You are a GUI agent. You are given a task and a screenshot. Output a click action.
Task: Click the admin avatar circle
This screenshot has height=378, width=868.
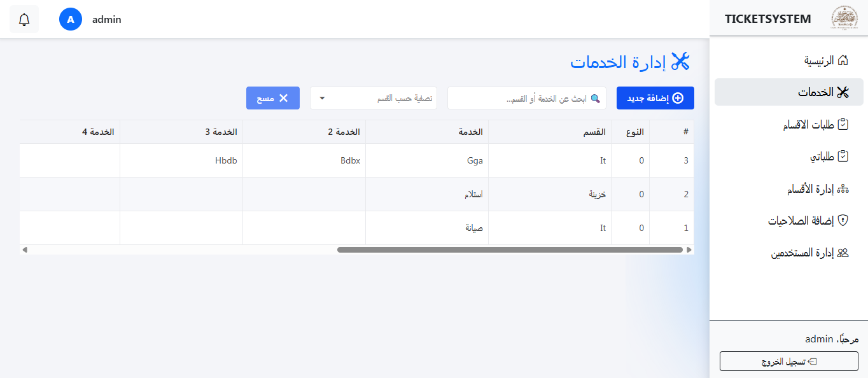click(71, 20)
